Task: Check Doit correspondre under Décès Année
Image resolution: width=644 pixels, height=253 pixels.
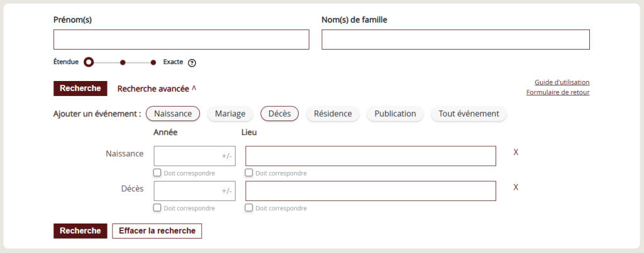Action: coord(157,207)
